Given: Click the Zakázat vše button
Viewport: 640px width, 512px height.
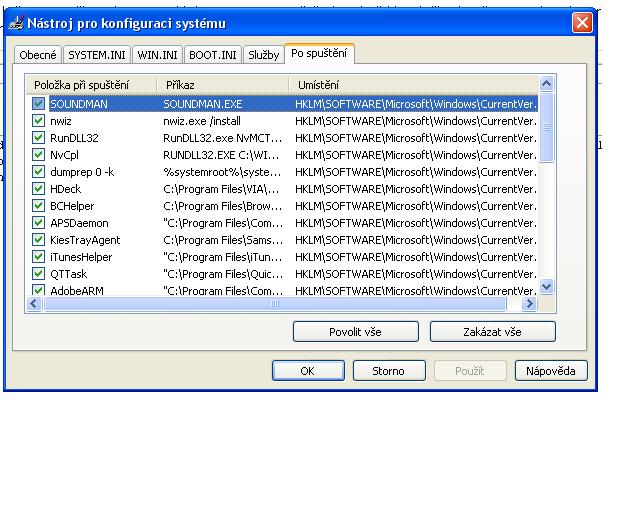Looking at the screenshot, I should 492,332.
